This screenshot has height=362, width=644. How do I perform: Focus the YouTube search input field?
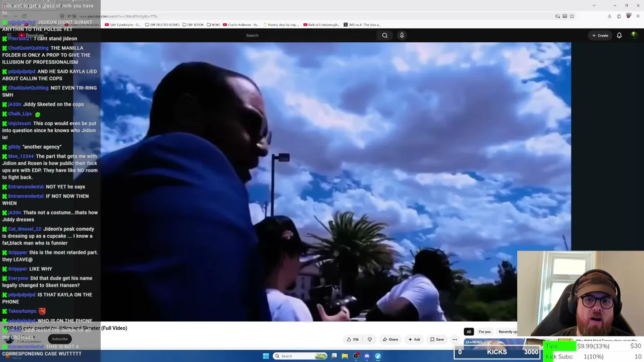pos(309,35)
